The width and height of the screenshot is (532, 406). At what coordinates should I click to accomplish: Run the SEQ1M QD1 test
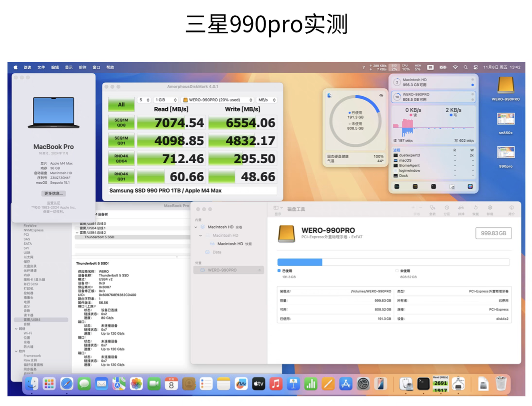(121, 140)
